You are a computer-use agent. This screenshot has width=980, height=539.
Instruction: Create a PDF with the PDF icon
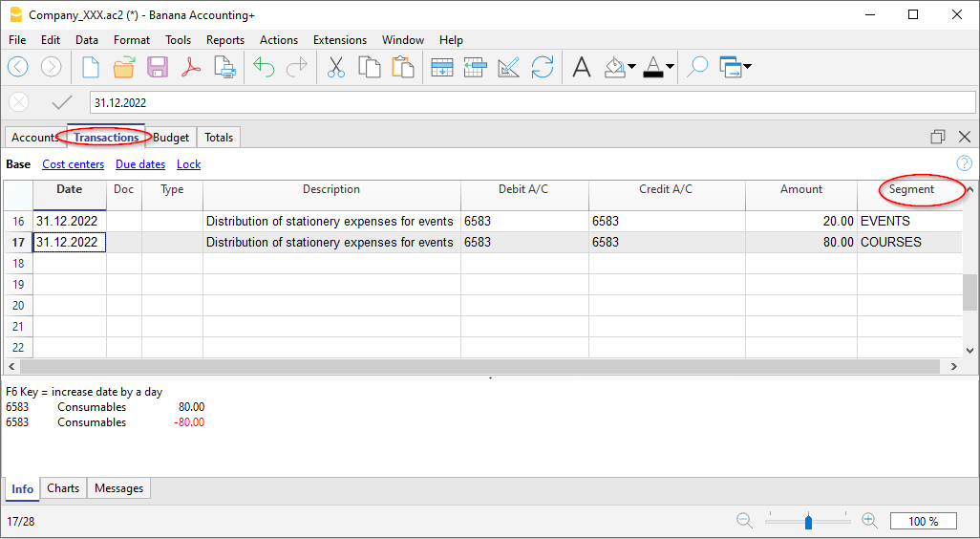[191, 67]
